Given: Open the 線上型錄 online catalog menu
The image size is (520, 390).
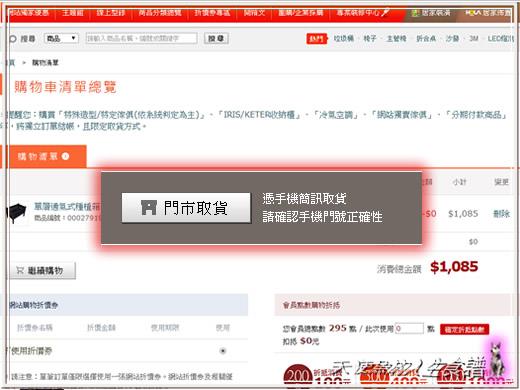Looking at the screenshot, I should (111, 13).
